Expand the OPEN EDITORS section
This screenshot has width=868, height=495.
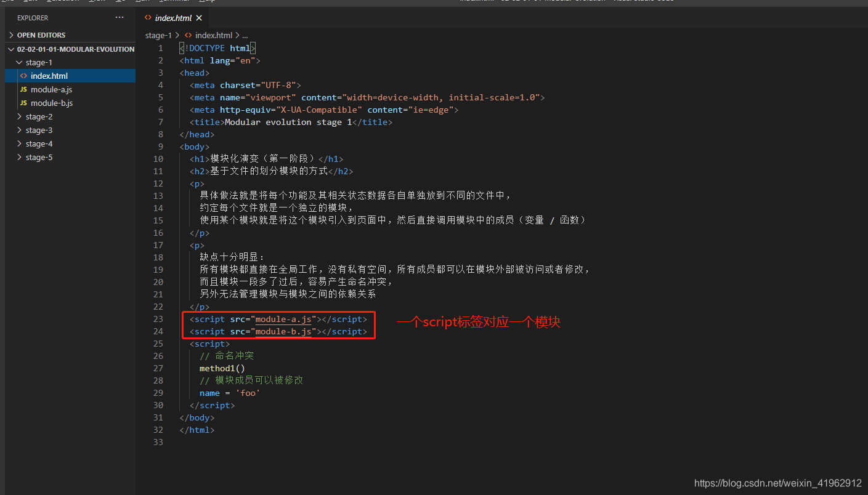70,35
